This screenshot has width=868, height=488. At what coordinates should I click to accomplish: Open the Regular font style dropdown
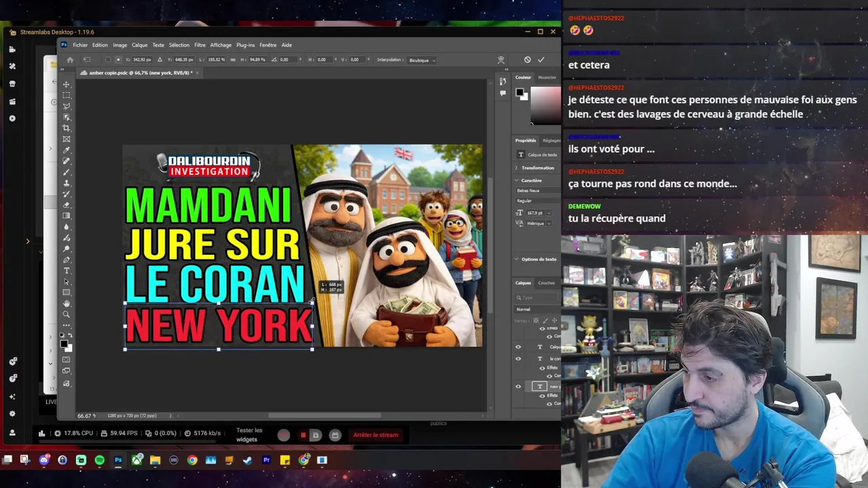(x=538, y=201)
